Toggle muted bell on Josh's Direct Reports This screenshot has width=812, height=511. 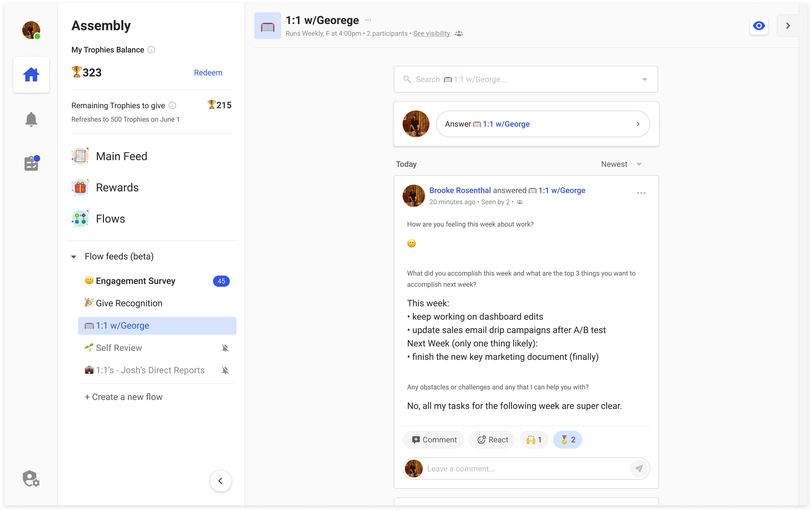tap(225, 370)
